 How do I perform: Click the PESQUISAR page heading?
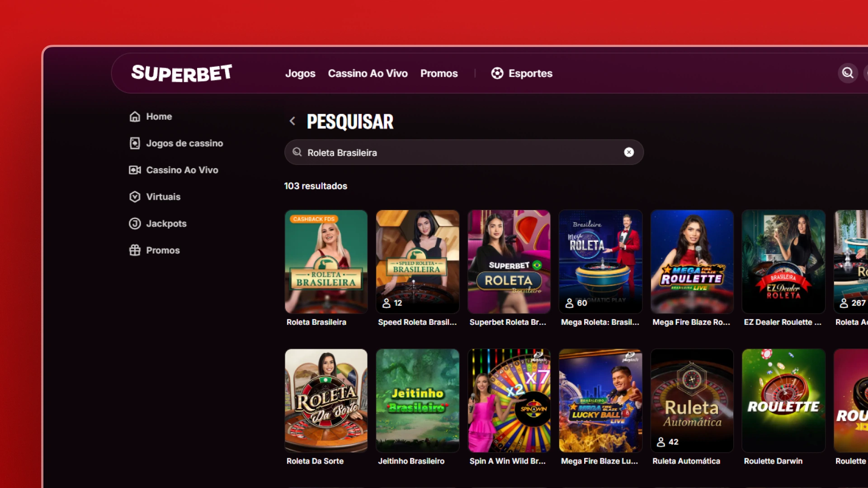click(x=350, y=122)
